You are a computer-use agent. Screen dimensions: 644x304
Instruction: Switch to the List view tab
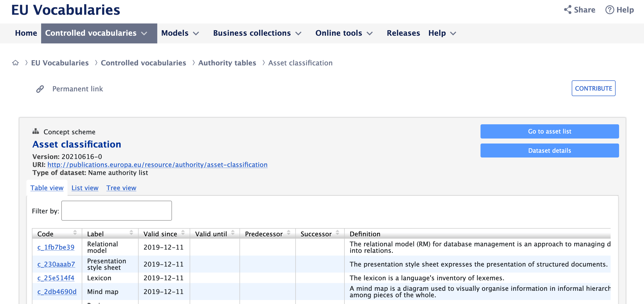coord(85,188)
